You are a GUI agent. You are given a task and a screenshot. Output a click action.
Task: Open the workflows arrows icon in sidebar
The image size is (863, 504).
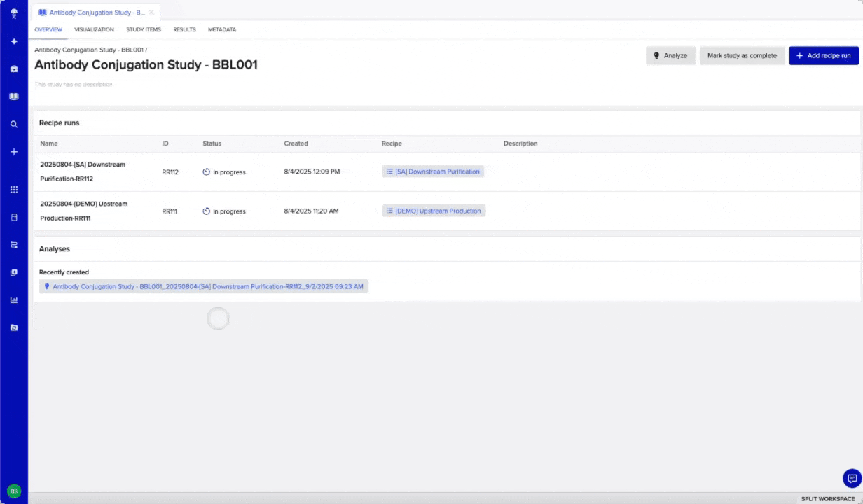(13, 245)
